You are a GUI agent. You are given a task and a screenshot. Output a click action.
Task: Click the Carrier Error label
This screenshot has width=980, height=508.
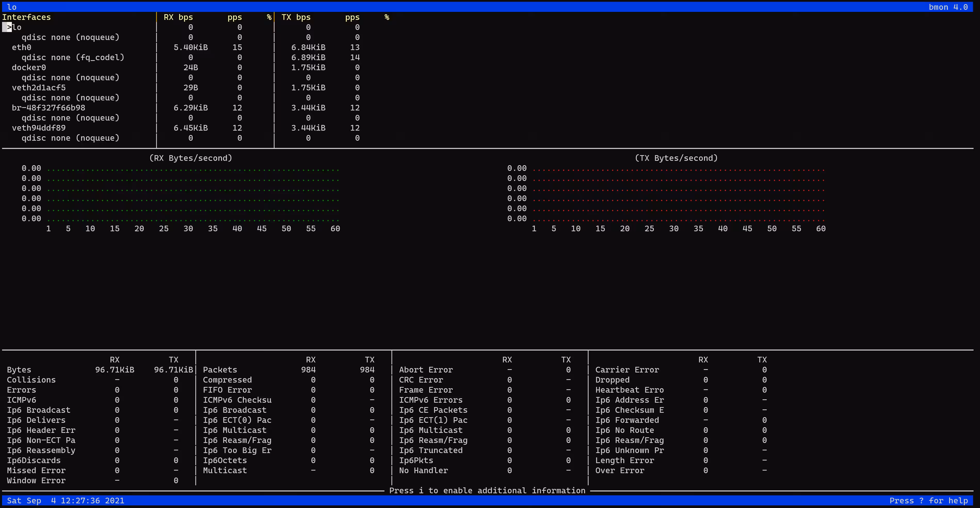627,370
